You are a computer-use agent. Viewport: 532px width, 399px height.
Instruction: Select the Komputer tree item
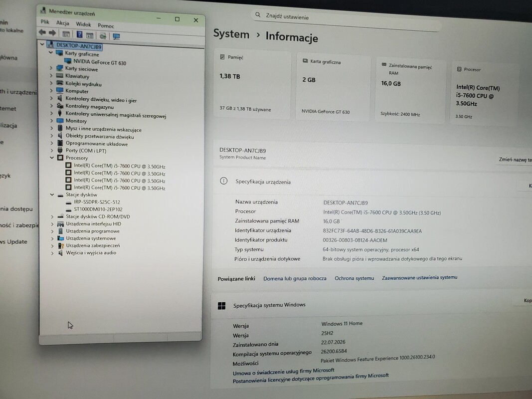77,91
